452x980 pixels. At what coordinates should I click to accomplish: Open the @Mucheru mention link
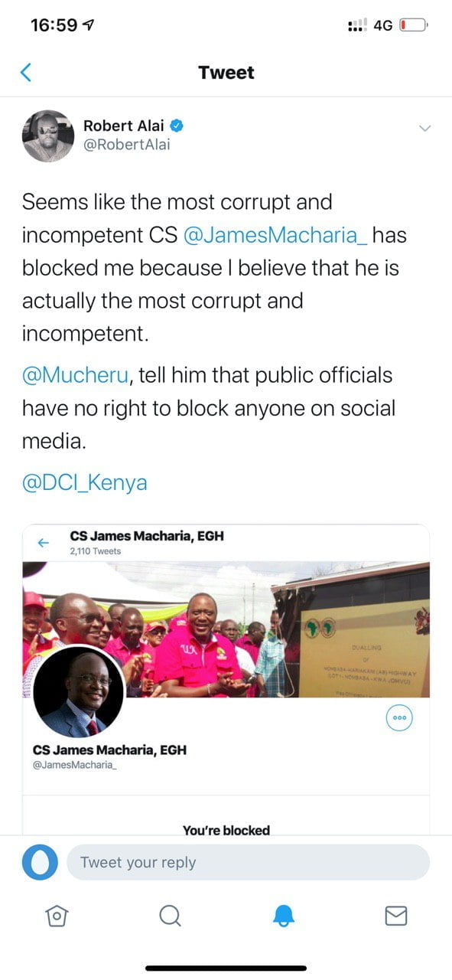click(x=78, y=375)
